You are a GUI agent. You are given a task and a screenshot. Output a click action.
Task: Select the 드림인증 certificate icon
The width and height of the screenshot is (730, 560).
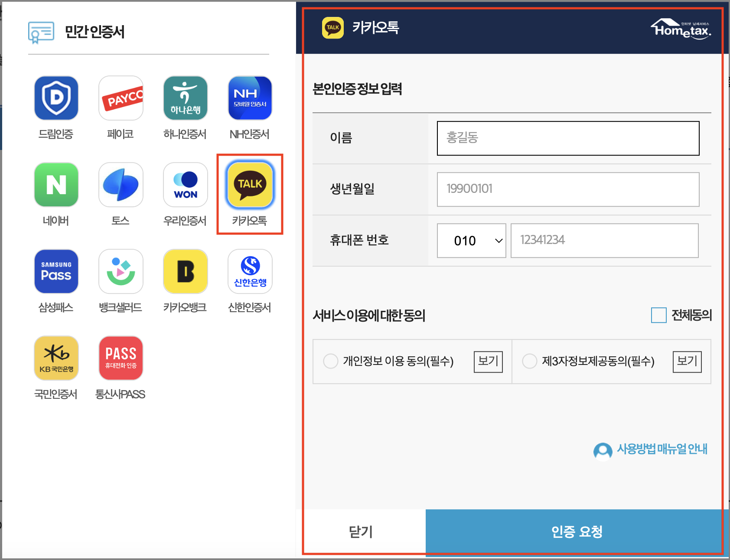pyautogui.click(x=56, y=98)
